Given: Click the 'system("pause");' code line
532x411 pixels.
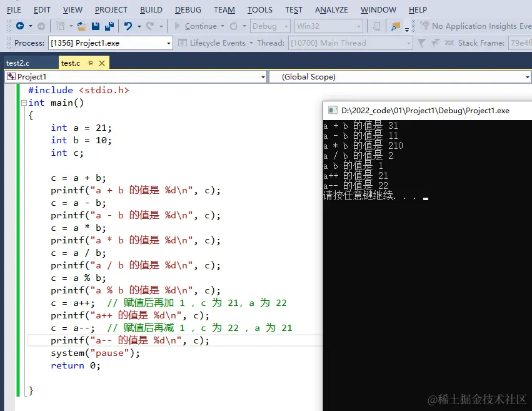Looking at the screenshot, I should click(x=96, y=353).
